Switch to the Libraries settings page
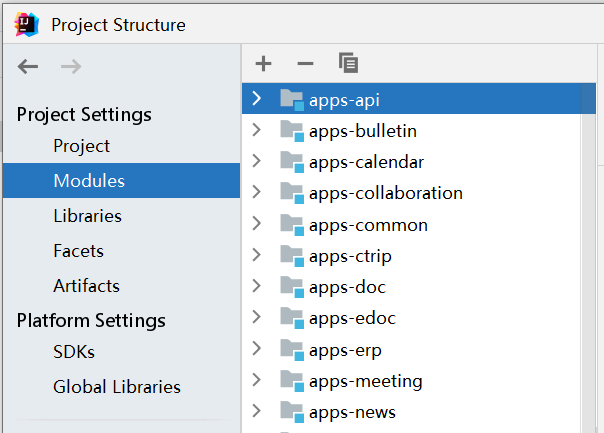604x433 pixels. (87, 216)
